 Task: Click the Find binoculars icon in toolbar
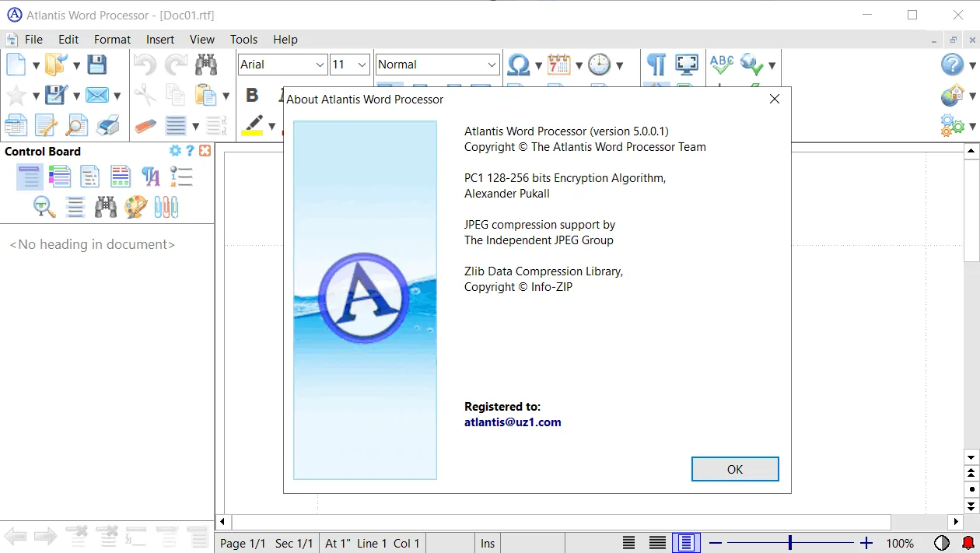point(206,65)
